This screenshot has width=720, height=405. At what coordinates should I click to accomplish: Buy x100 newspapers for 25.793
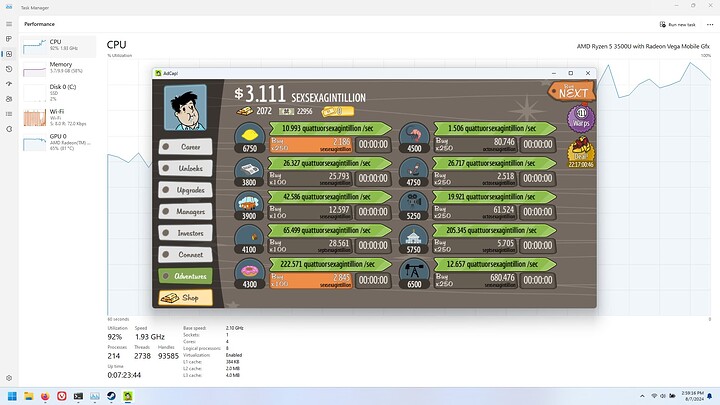click(x=310, y=178)
